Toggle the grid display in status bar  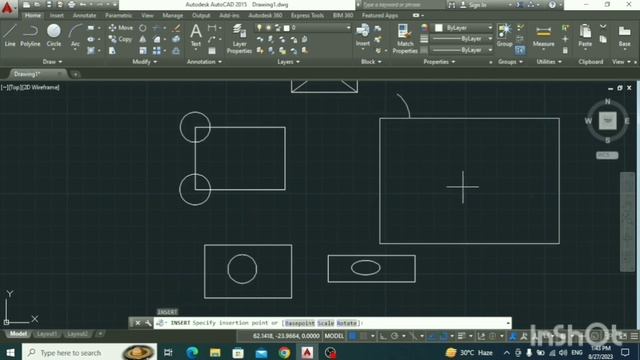tap(353, 336)
